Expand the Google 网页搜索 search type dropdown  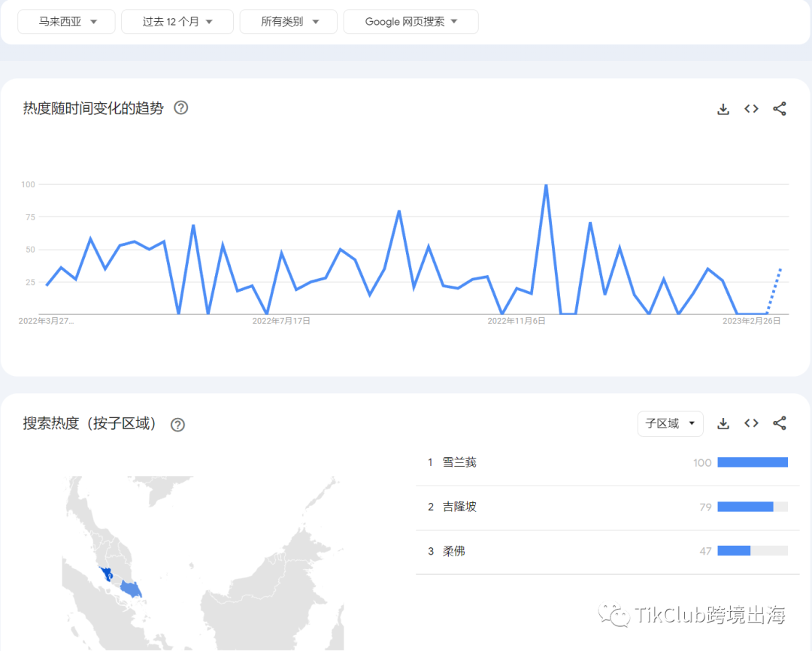[411, 22]
